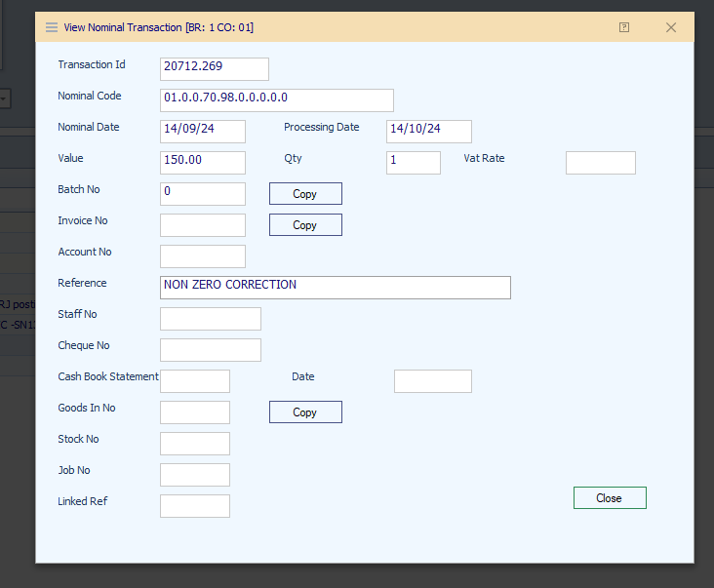
Task: Click the Batch No field
Action: click(x=203, y=194)
